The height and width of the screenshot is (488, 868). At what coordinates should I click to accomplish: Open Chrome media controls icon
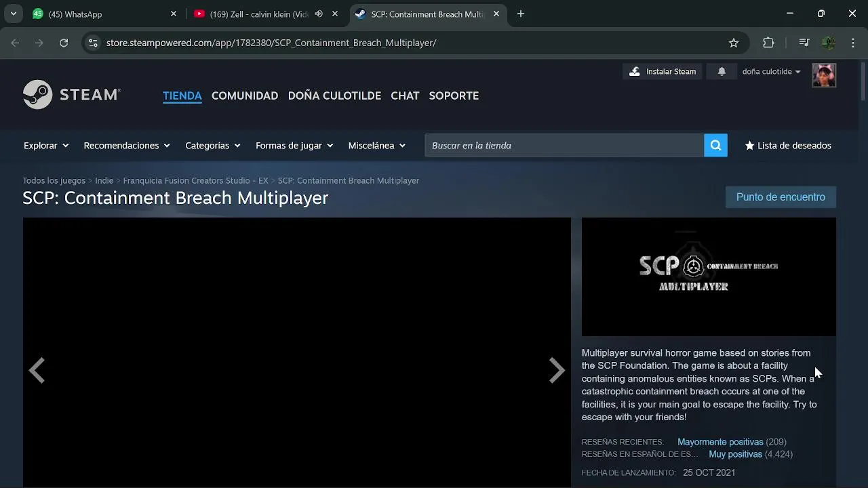tap(804, 43)
